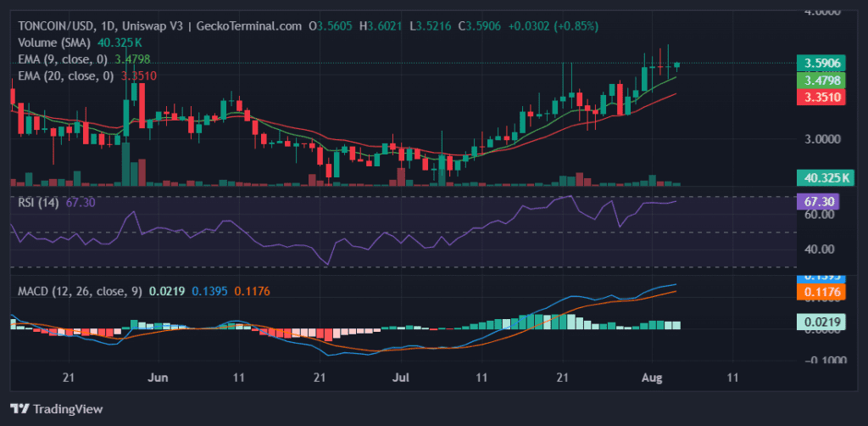Click the 3.5906 current price tag
868x426 pixels.
(821, 63)
